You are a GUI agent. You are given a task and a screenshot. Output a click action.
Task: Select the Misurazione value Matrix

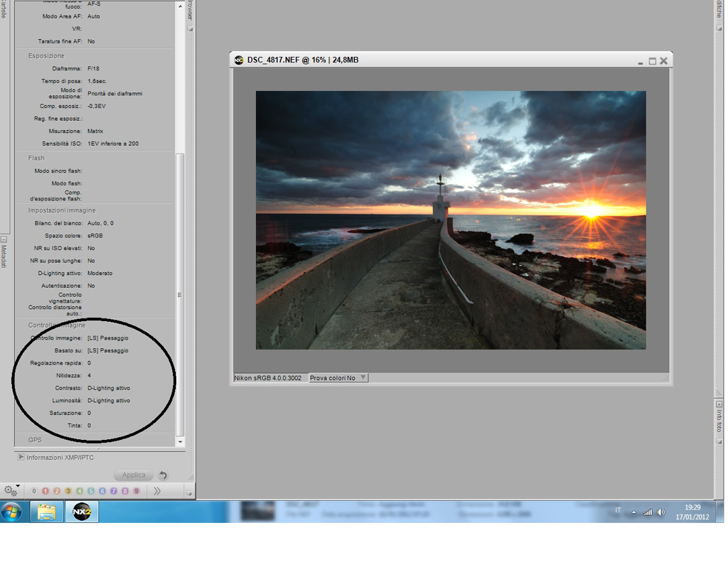(95, 131)
